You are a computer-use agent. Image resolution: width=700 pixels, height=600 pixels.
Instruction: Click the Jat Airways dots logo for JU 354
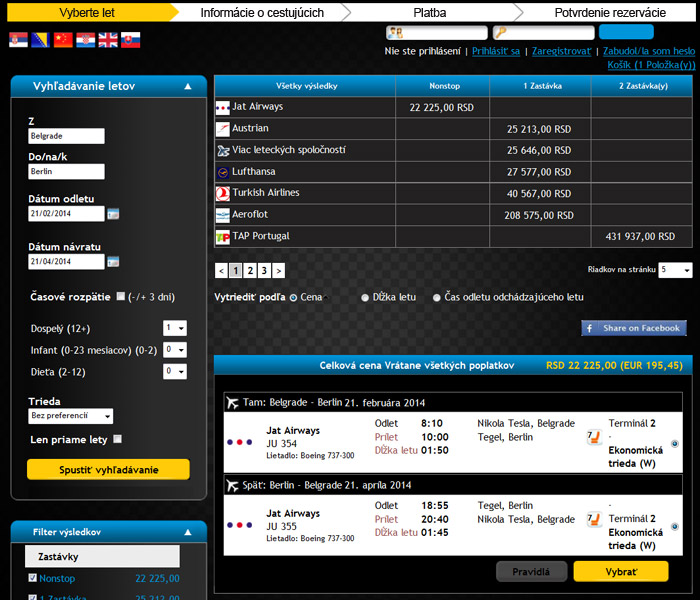tap(240, 442)
